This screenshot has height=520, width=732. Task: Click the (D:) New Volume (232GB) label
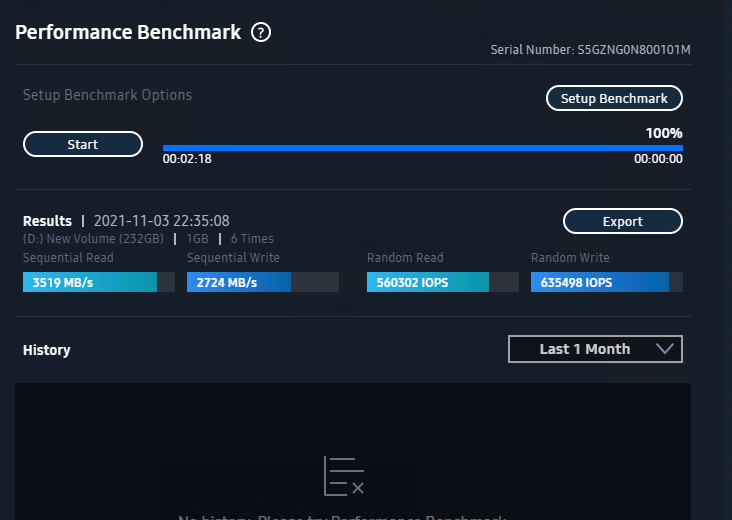pos(93,239)
